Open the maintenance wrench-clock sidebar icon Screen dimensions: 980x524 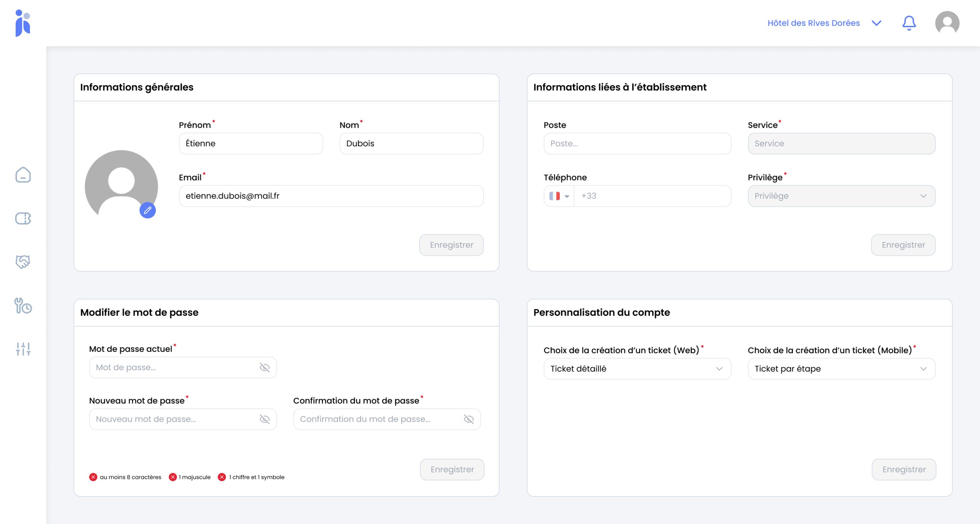(x=23, y=306)
